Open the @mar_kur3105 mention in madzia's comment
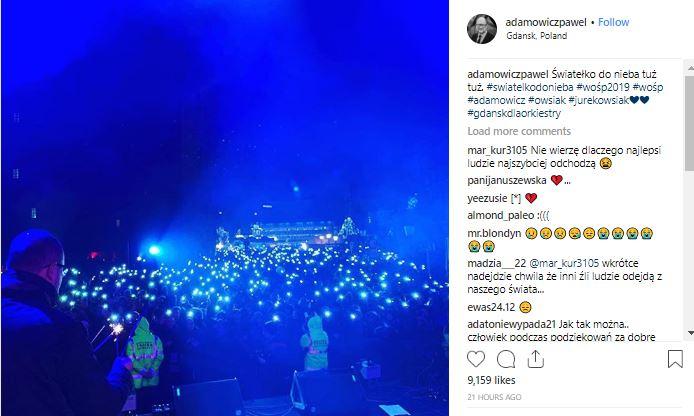The image size is (694, 416). (x=564, y=263)
